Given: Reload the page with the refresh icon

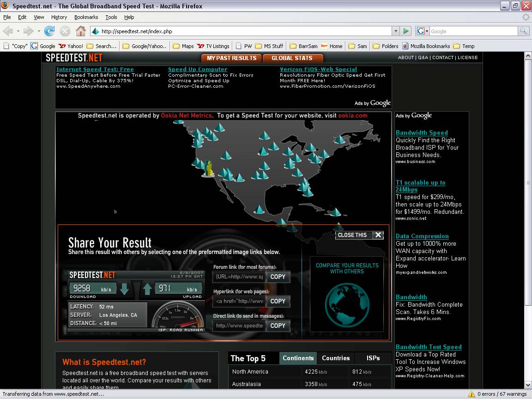Looking at the screenshot, I should coord(49,31).
